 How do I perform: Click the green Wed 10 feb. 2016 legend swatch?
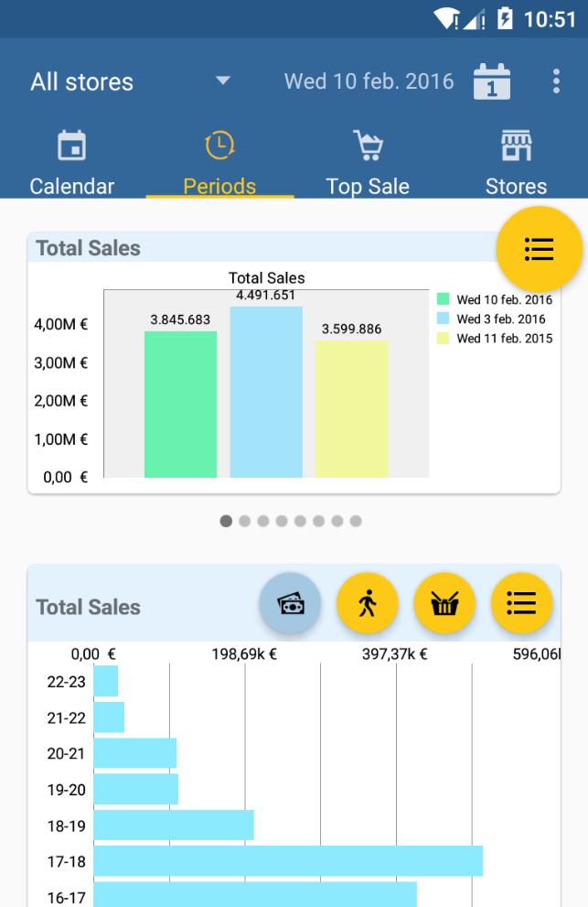(444, 299)
